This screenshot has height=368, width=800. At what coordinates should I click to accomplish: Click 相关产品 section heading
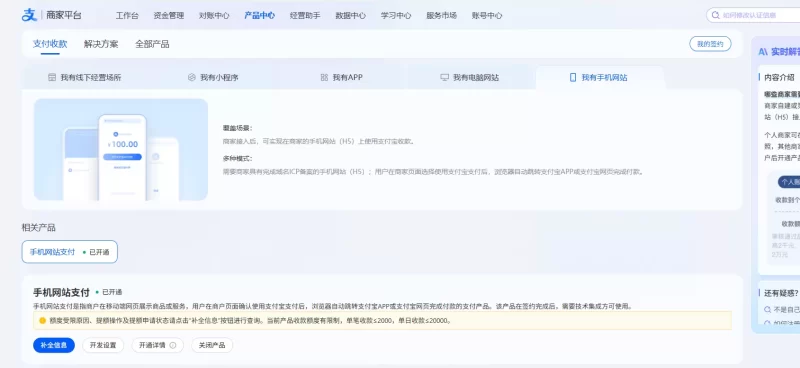pos(38,228)
